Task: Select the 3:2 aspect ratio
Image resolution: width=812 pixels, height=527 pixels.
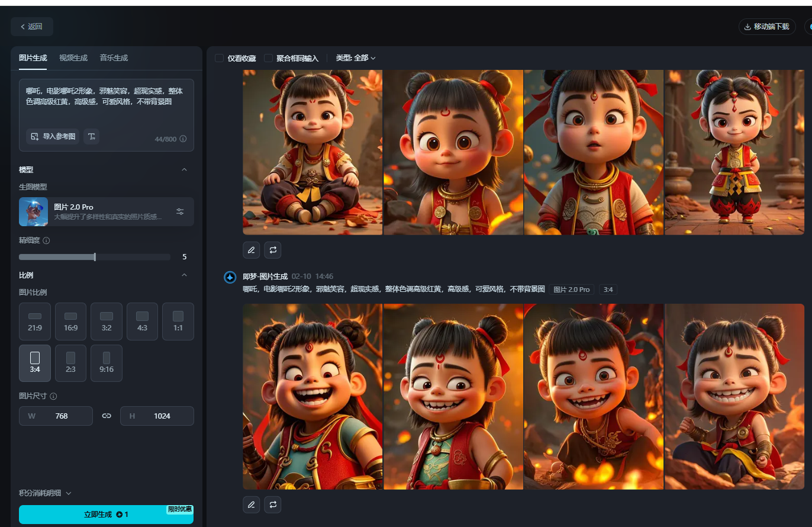Action: pos(107,322)
